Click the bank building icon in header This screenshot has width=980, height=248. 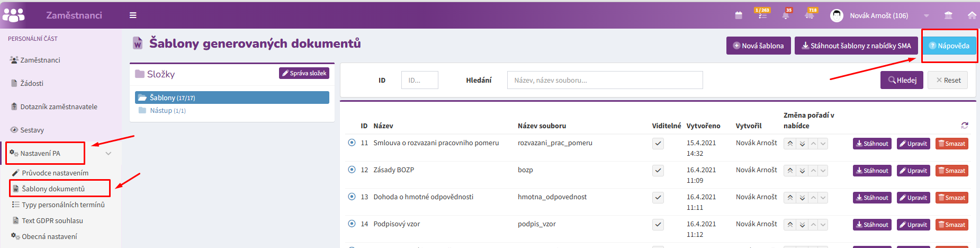coord(948,15)
